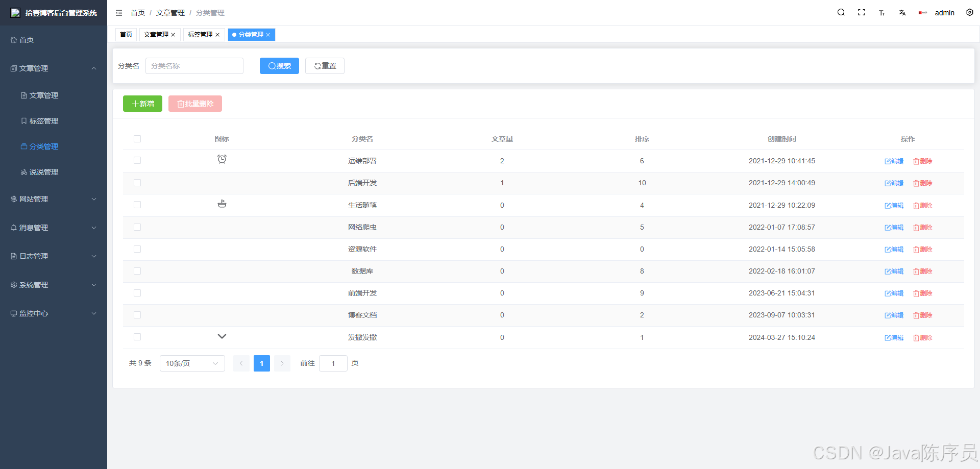The width and height of the screenshot is (980, 469).
Task: Check the 运维部署 row checkbox
Action: [x=137, y=160]
